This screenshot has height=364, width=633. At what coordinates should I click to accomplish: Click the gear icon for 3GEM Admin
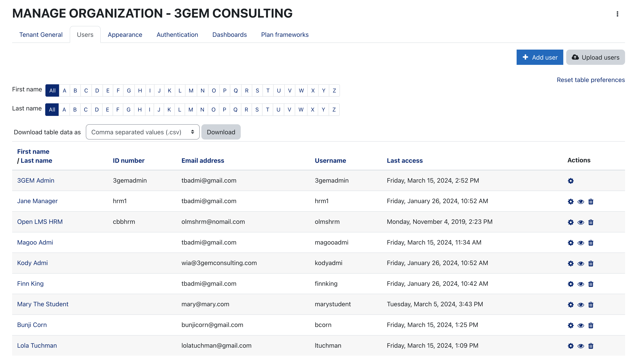click(x=570, y=181)
